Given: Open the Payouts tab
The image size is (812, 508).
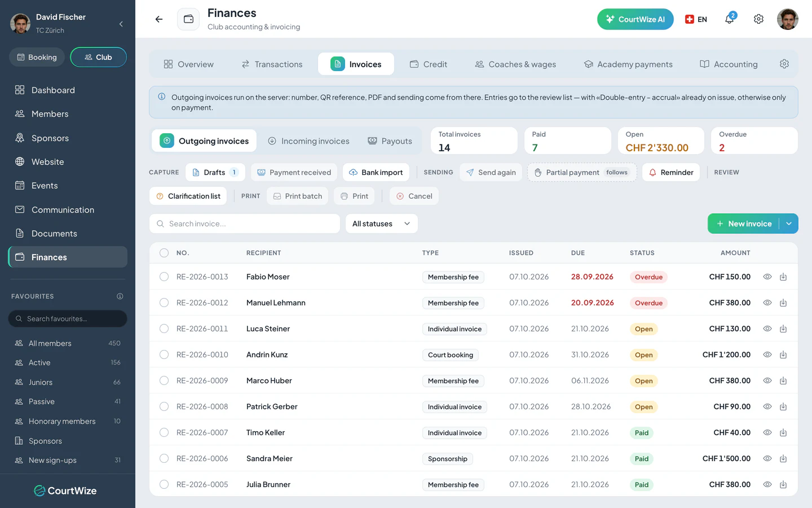Looking at the screenshot, I should click(x=390, y=141).
